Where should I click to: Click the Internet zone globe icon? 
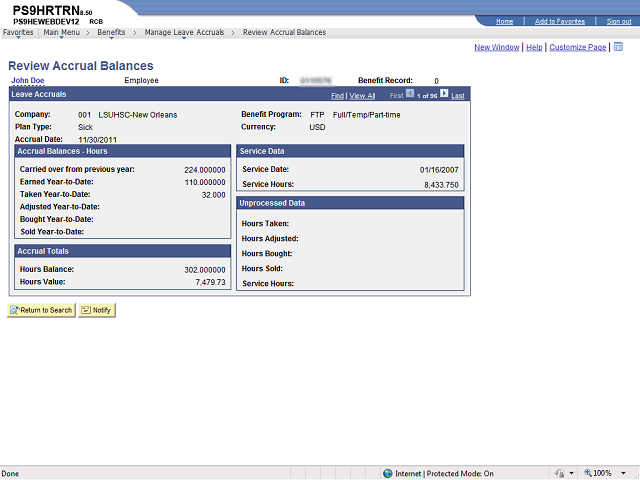[x=388, y=473]
